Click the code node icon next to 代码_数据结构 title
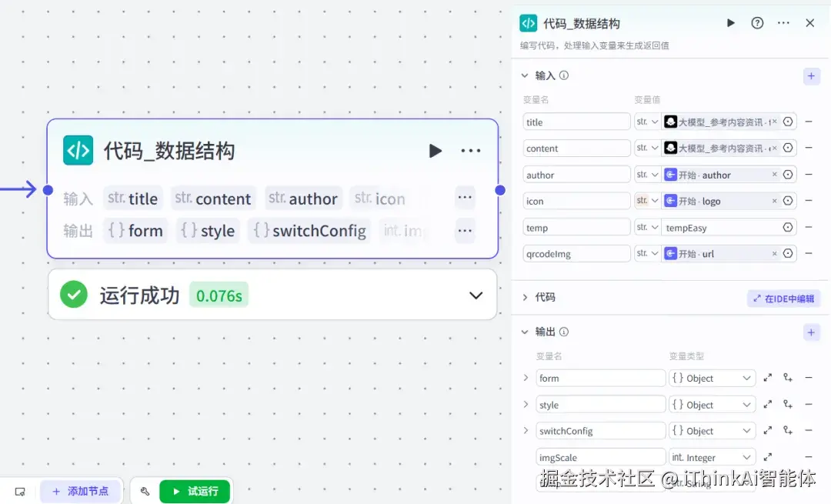The width and height of the screenshot is (831, 504). point(78,151)
